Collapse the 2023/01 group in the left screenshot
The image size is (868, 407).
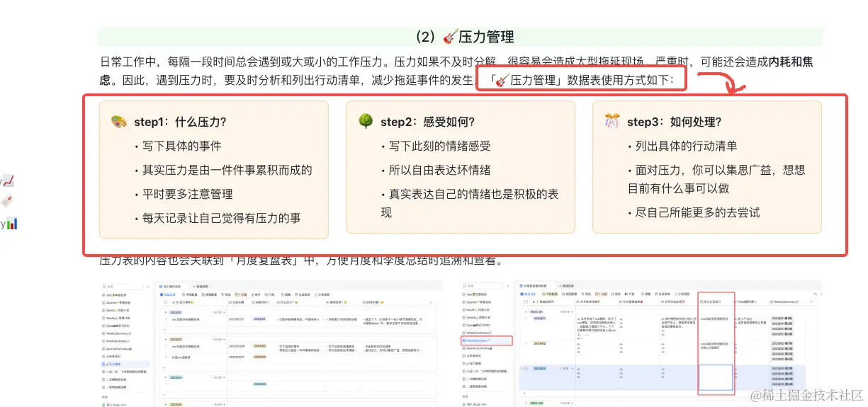166,312
